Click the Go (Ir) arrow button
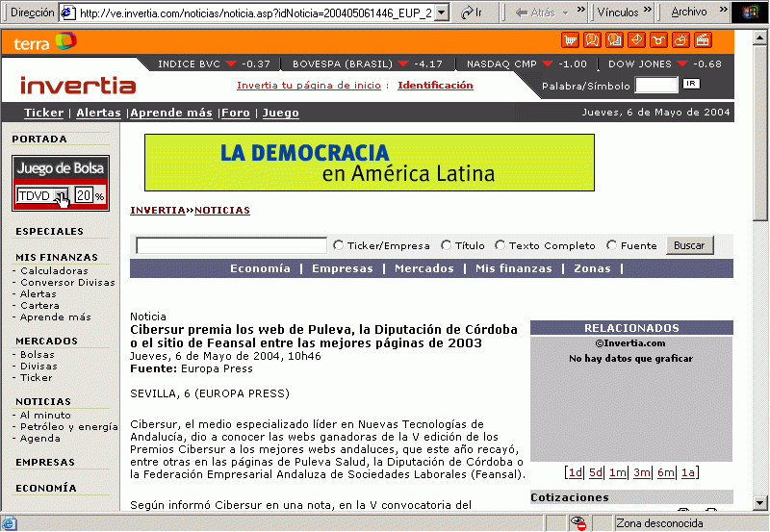The height and width of the screenshot is (532, 770). tap(472, 13)
